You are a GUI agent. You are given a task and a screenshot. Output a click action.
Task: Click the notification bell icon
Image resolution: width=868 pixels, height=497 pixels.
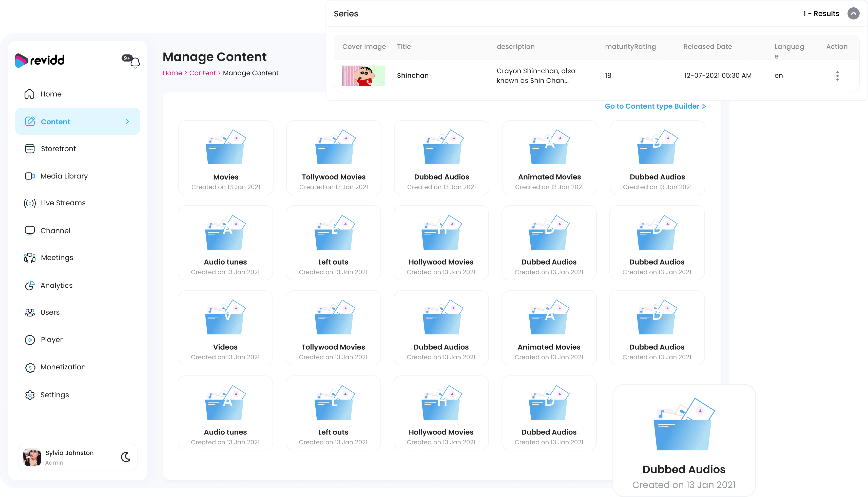pos(135,62)
